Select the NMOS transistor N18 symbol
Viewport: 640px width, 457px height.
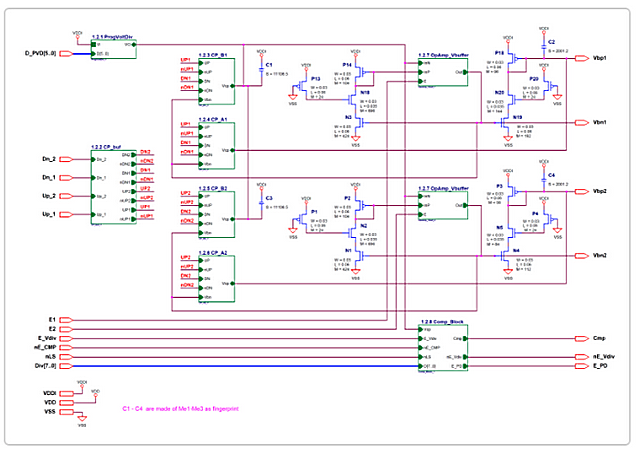click(x=353, y=100)
